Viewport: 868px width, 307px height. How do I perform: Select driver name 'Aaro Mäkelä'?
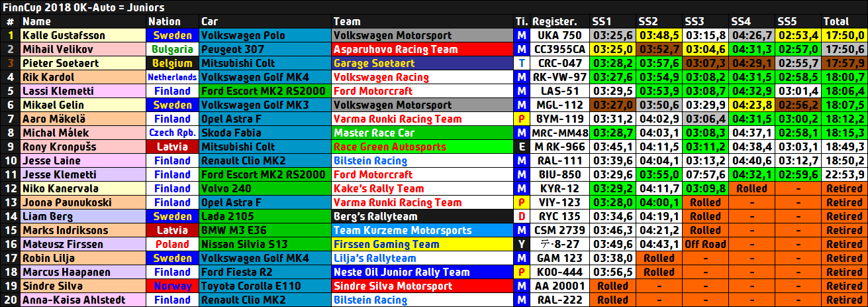[83, 119]
